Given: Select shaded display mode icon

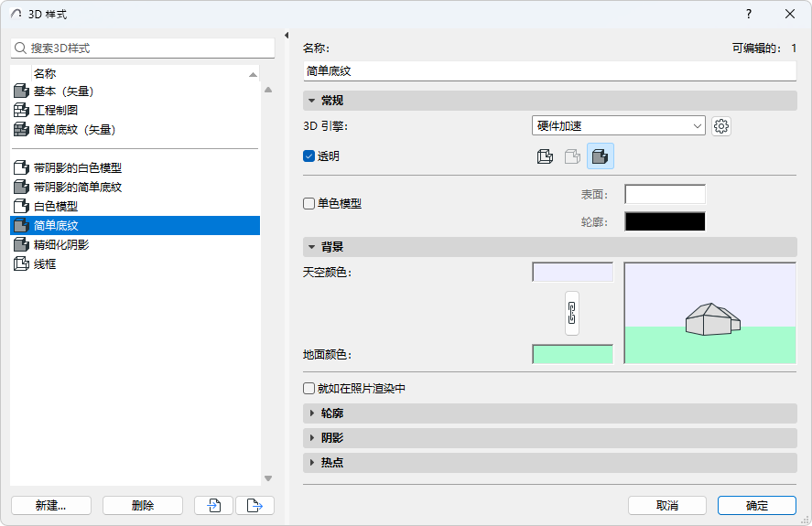Looking at the screenshot, I should pos(601,156).
